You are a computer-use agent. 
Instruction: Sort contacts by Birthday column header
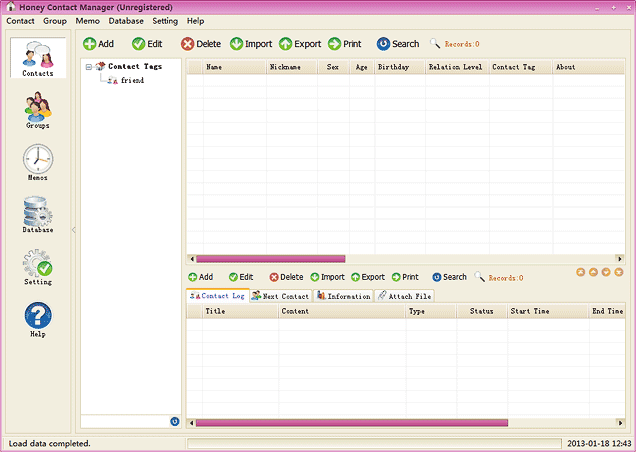point(400,67)
